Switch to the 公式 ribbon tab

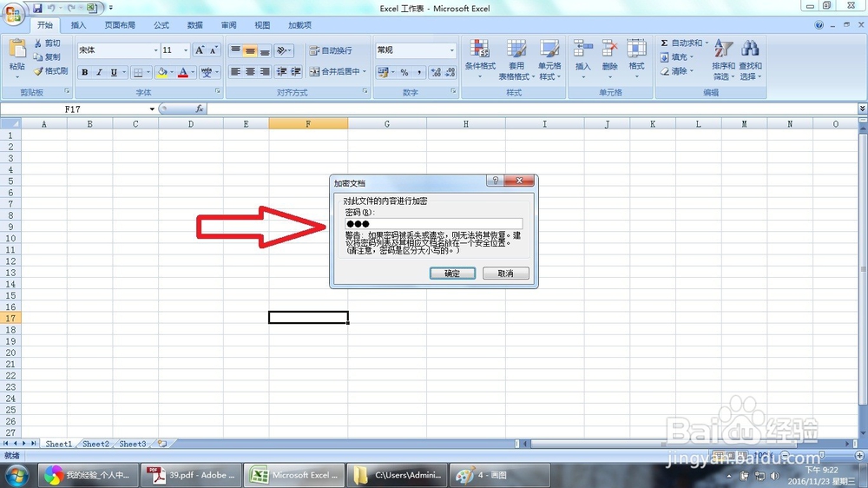pyautogui.click(x=161, y=25)
